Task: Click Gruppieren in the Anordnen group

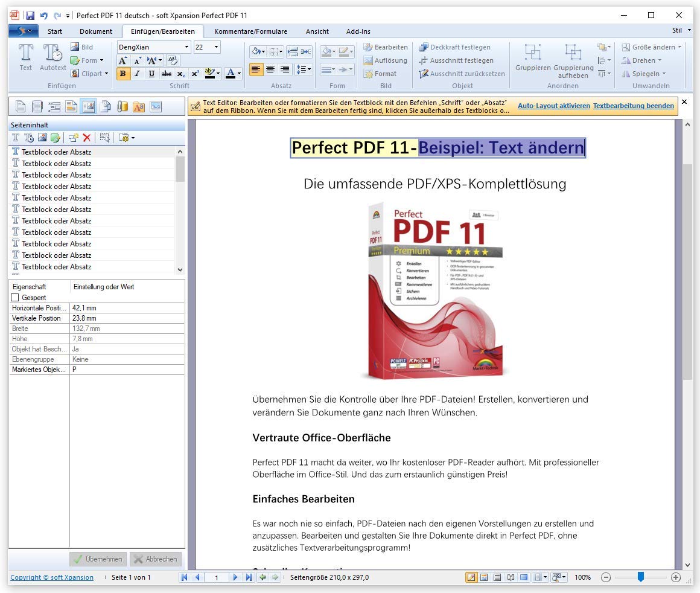Action: [533, 57]
